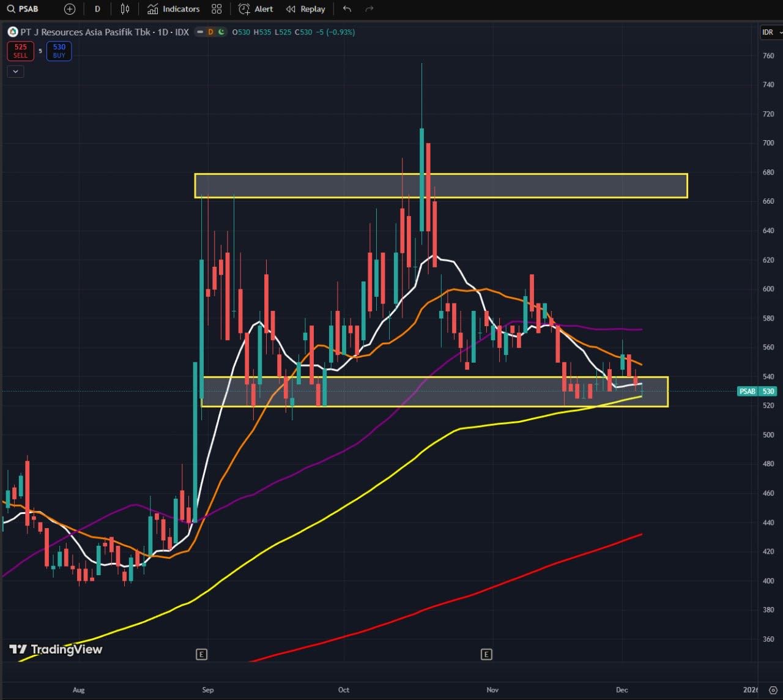Click the earnings E marker near November
The height and width of the screenshot is (700, 783).
point(486,654)
